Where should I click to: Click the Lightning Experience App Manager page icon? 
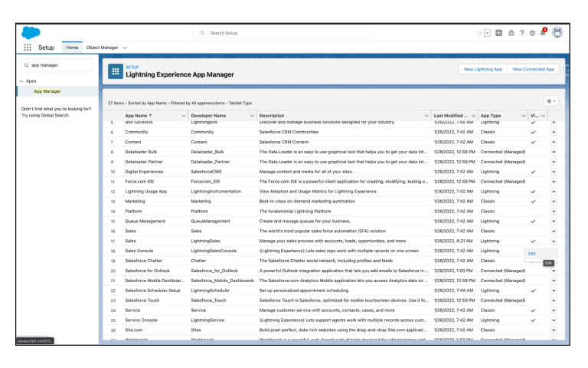point(116,71)
